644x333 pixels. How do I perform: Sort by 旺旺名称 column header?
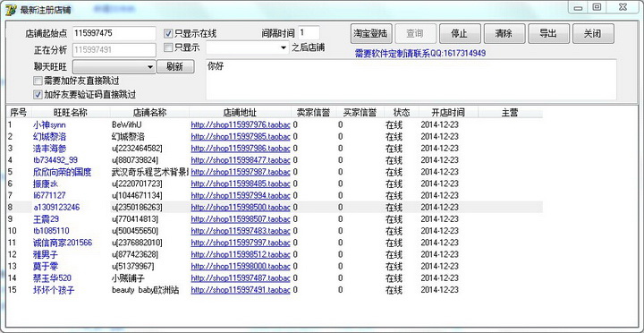71,113
